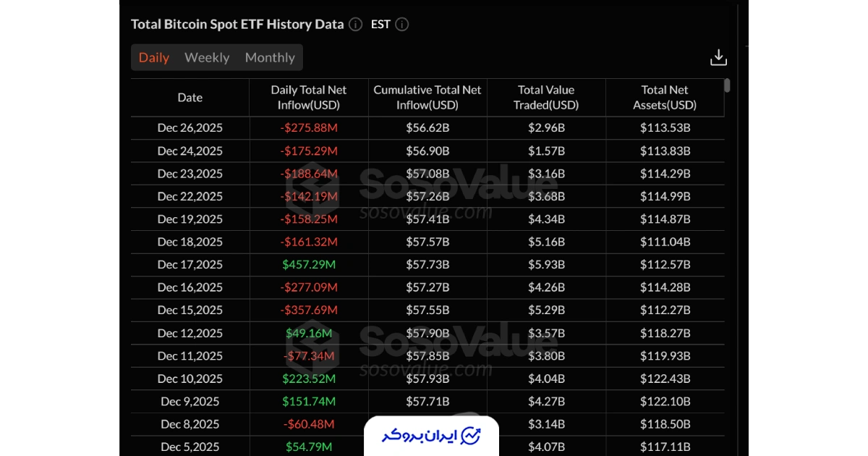This screenshot has height=456, width=868.
Task: Click the red -$275.88M inflow value
Action: point(308,127)
